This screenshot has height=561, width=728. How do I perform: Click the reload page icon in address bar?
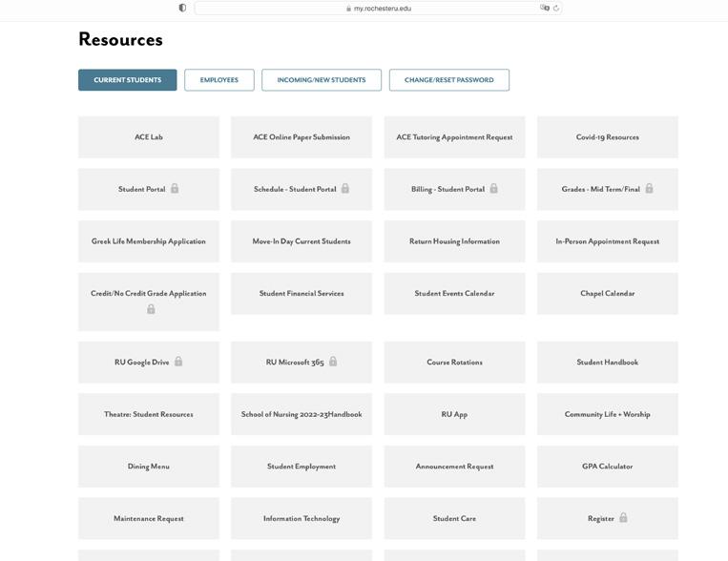click(x=555, y=8)
